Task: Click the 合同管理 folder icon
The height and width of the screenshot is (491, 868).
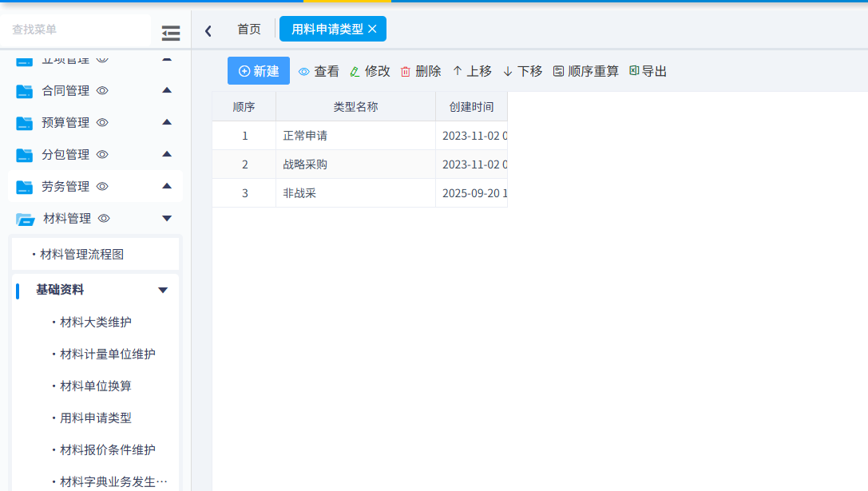Action: click(25, 91)
